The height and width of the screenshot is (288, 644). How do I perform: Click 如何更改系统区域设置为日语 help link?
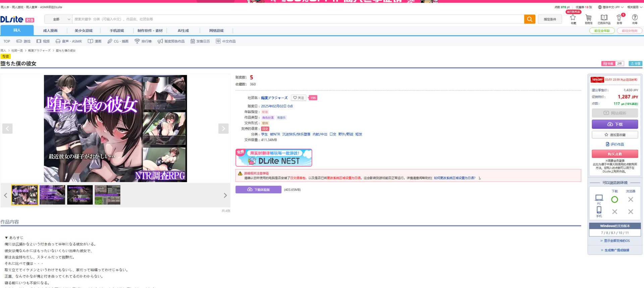click(x=454, y=178)
